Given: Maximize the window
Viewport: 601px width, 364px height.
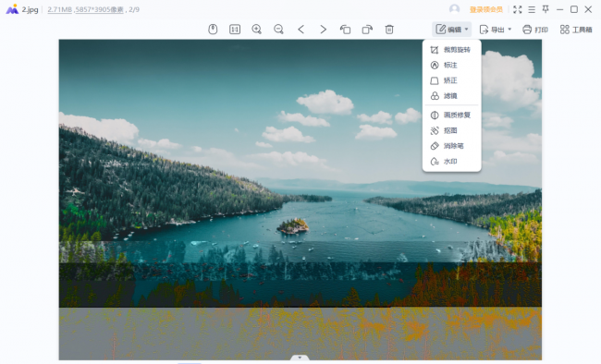Looking at the screenshot, I should tap(574, 9).
